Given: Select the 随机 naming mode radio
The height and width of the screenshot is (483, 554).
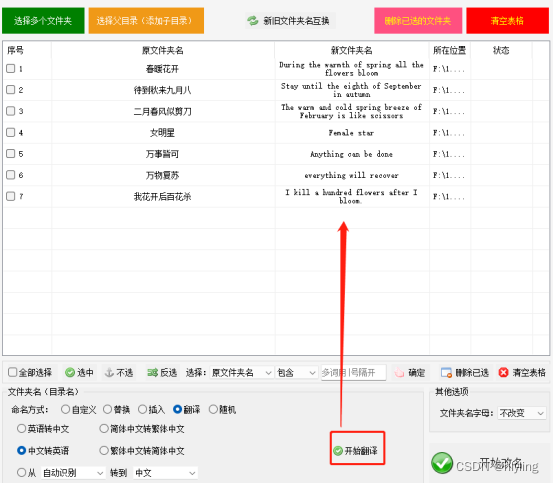Looking at the screenshot, I should coord(213,410).
